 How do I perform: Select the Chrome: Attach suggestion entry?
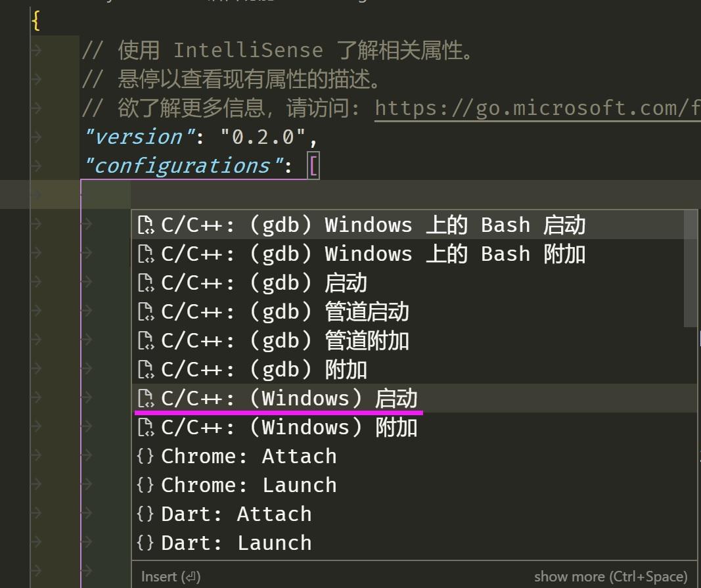248,456
